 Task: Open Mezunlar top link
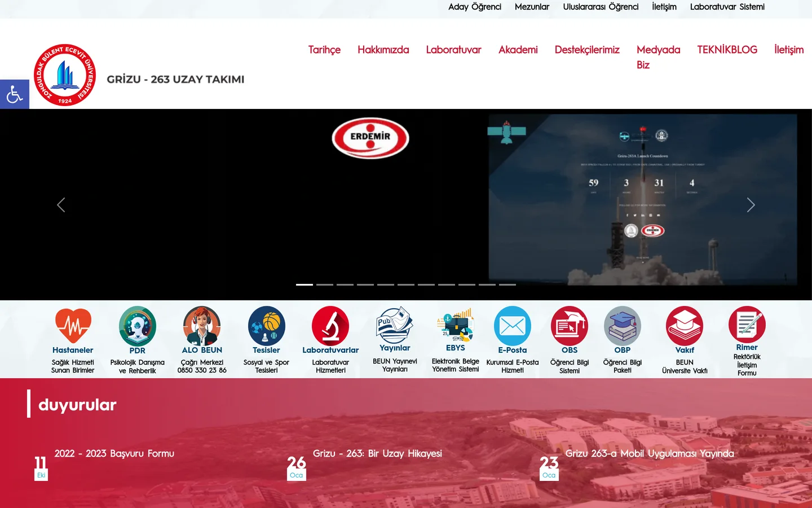[532, 7]
